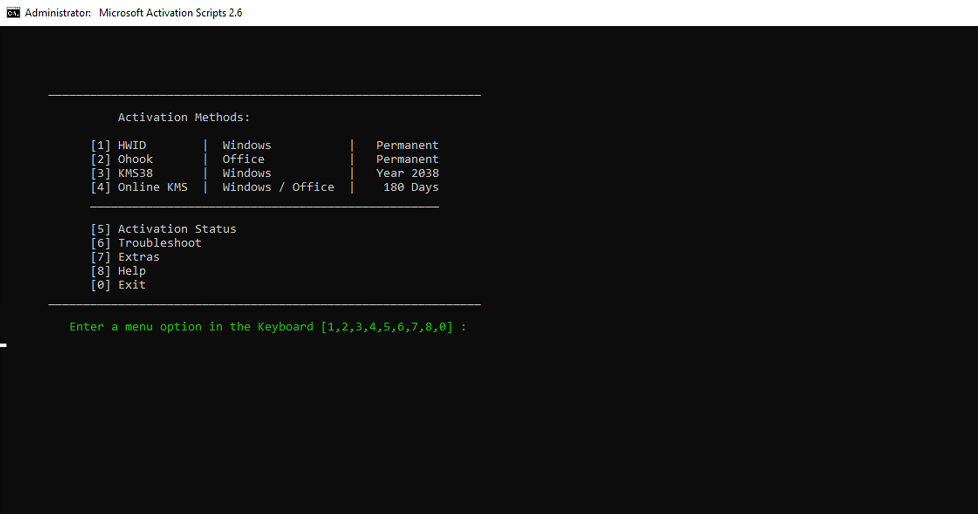Click the 'Year 2038' text
Image resolution: width=978 pixels, height=514 pixels.
[x=407, y=173]
